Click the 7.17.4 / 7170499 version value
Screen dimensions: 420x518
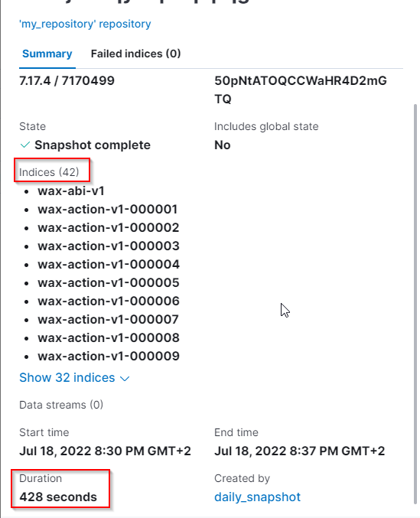tap(67, 80)
